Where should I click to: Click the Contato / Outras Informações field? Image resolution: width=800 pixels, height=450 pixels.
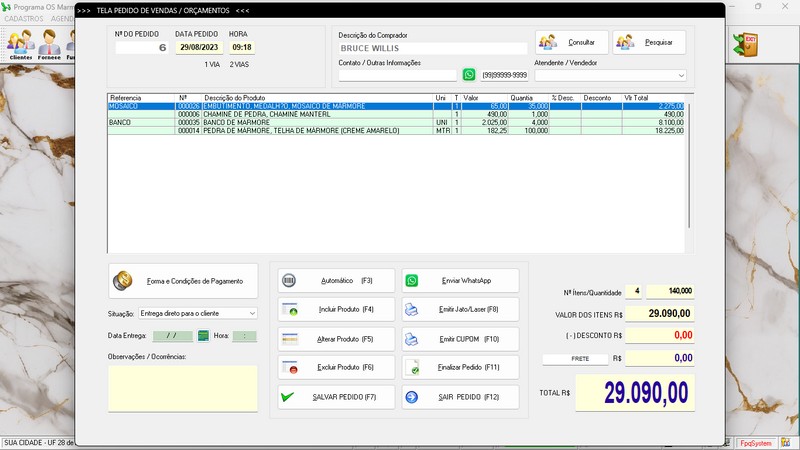click(397, 75)
